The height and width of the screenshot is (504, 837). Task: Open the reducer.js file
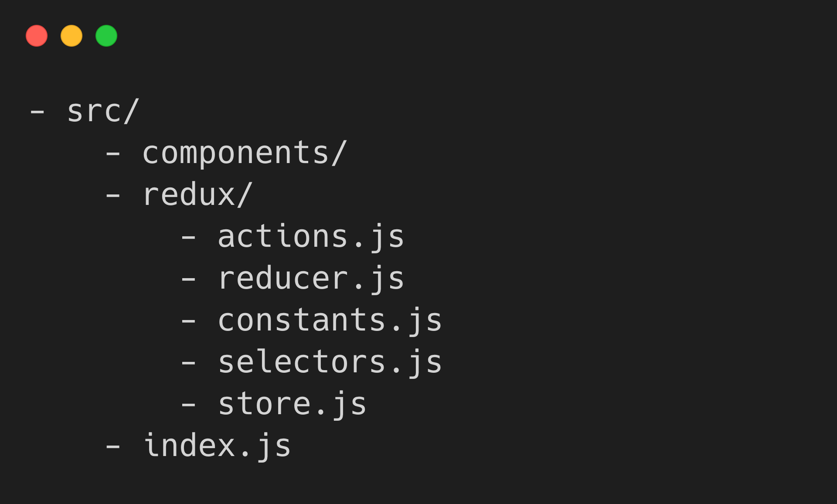pos(311,279)
